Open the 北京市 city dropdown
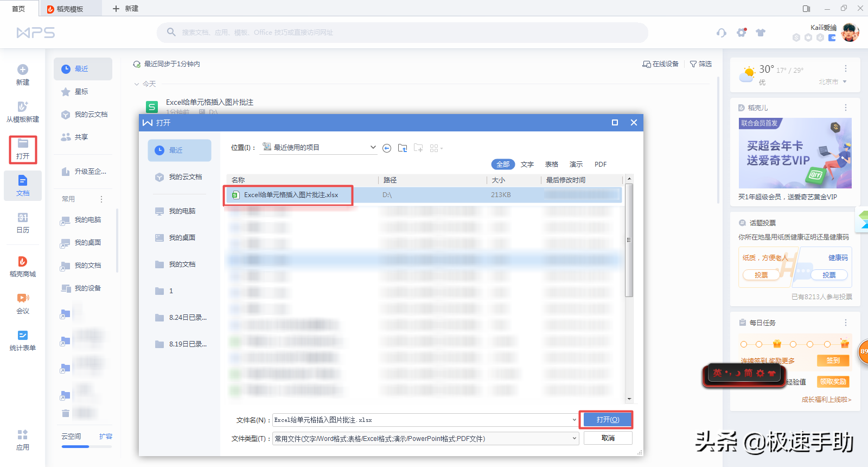Screen dimensions: 868x467 [x=833, y=82]
